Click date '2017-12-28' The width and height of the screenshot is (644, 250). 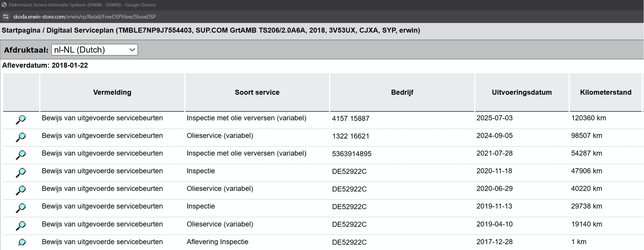494,242
